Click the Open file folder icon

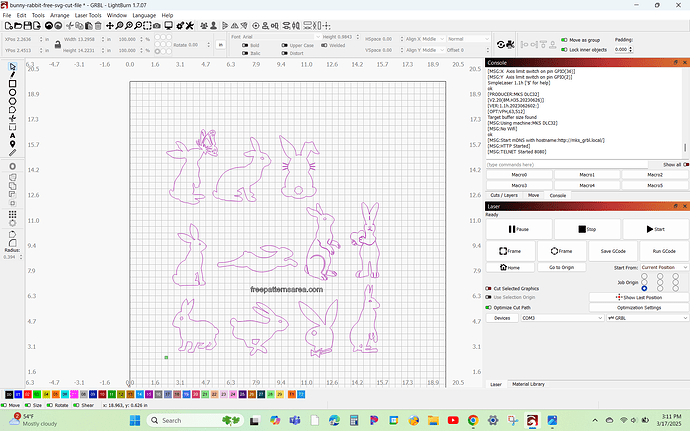click(x=18, y=26)
